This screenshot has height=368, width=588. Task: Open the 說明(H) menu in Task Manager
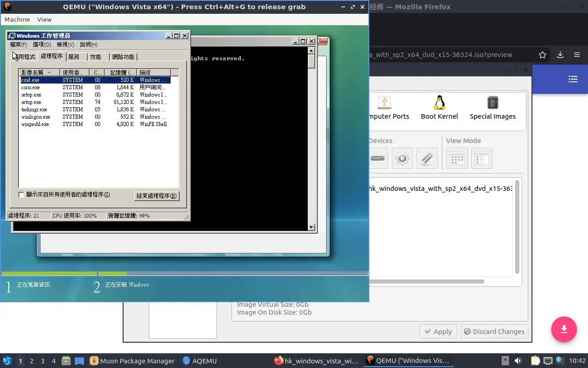pos(89,45)
